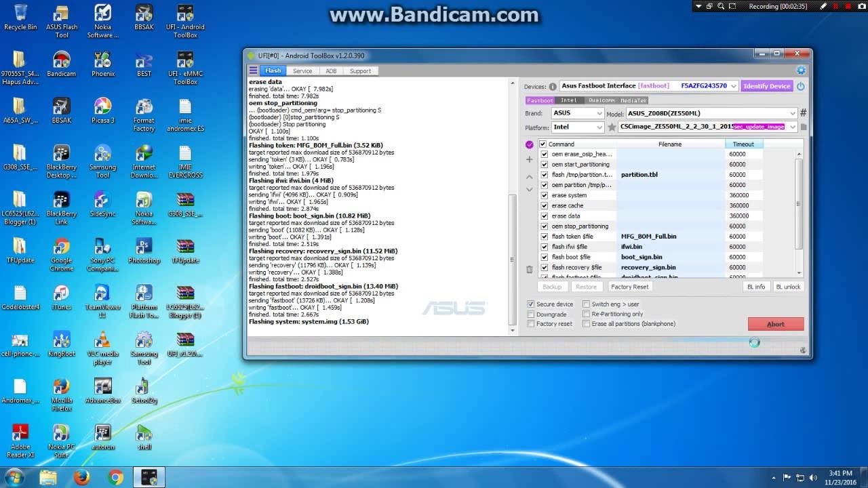The height and width of the screenshot is (488, 868).
Task: Select the TeamViewer 11 desktop icon
Action: click(103, 302)
